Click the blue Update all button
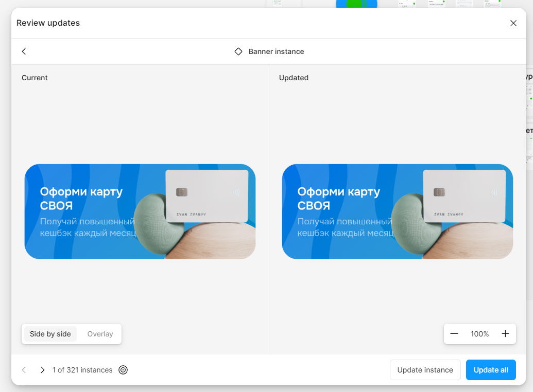This screenshot has height=392, width=533. [x=491, y=370]
